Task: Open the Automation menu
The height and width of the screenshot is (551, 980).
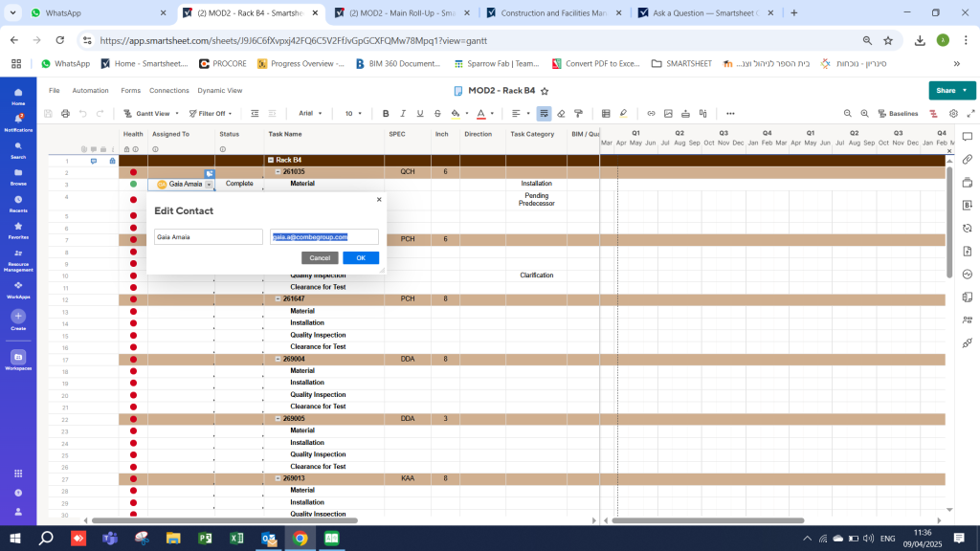Action: (x=91, y=90)
